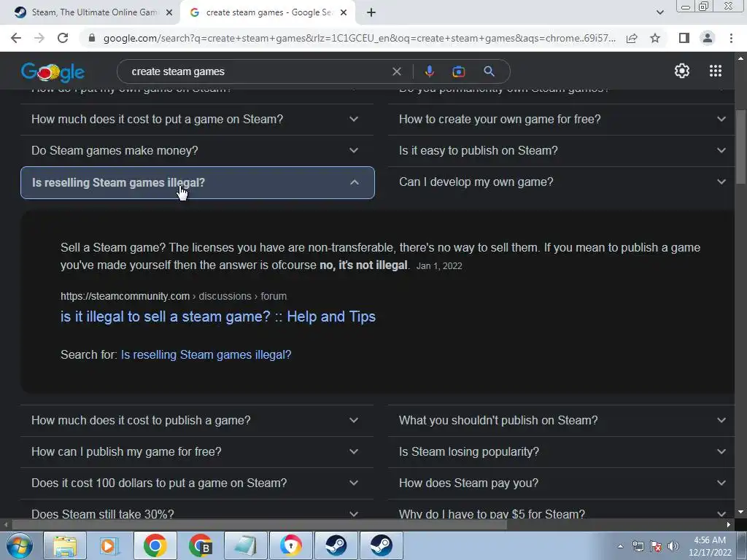Viewport: 747px width, 560px height.
Task: Reload the current page
Action: [63, 38]
